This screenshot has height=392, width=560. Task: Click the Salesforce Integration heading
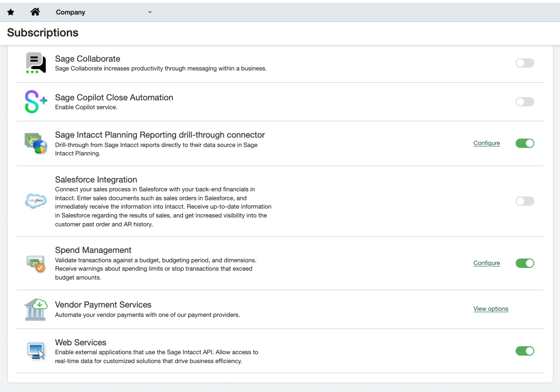96,179
